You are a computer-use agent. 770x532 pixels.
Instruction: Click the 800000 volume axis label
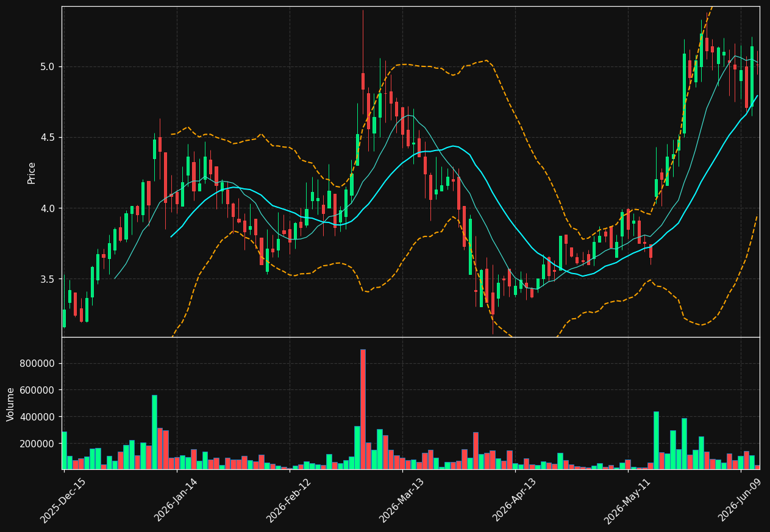[38, 364]
